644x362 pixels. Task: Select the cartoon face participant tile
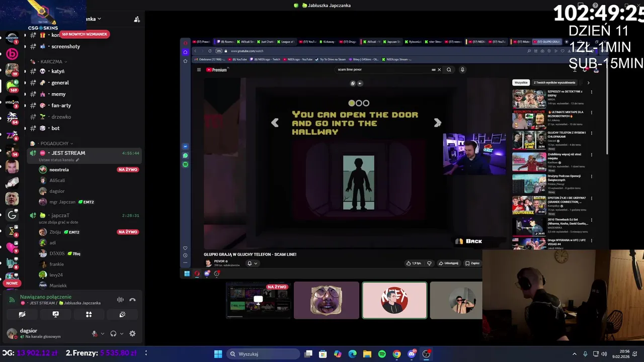tap(327, 300)
